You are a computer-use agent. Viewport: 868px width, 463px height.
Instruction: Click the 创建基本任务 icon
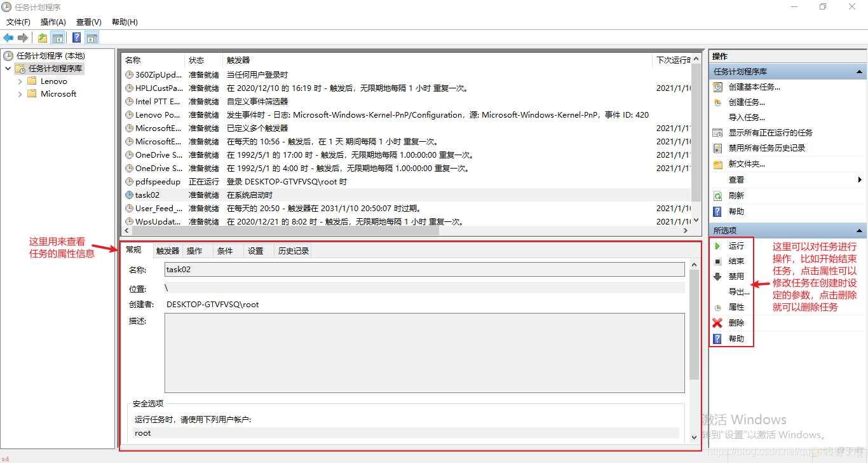[718, 87]
